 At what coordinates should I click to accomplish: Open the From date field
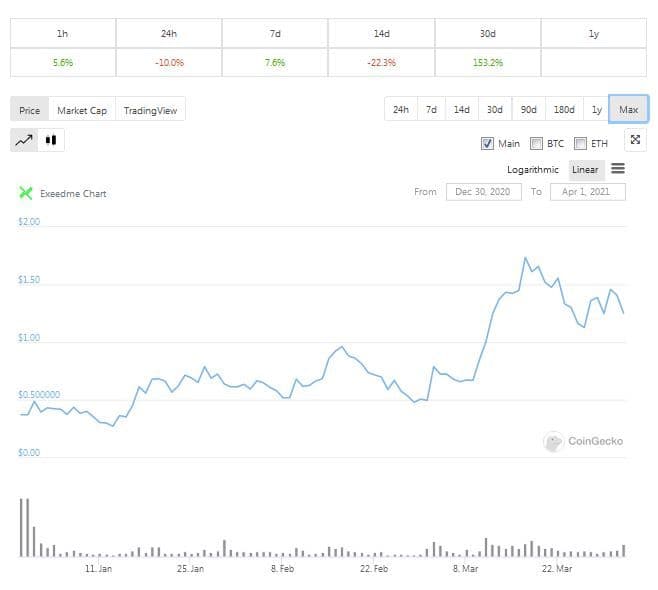(483, 191)
